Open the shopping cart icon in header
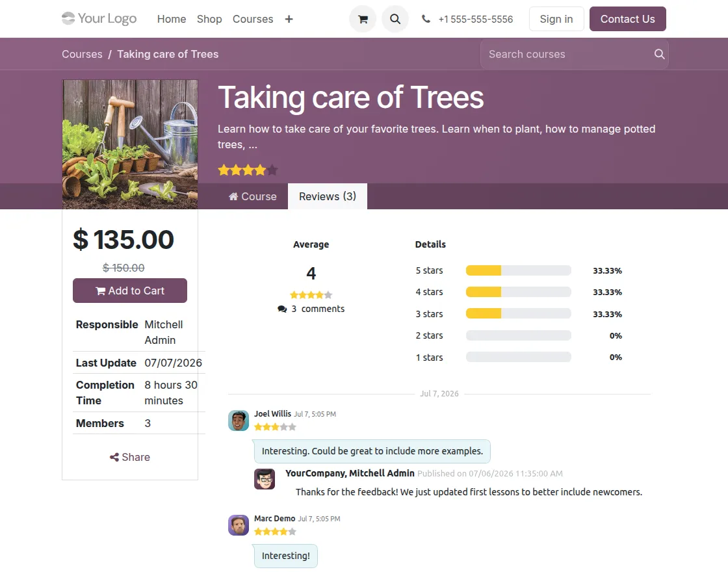 pos(363,19)
